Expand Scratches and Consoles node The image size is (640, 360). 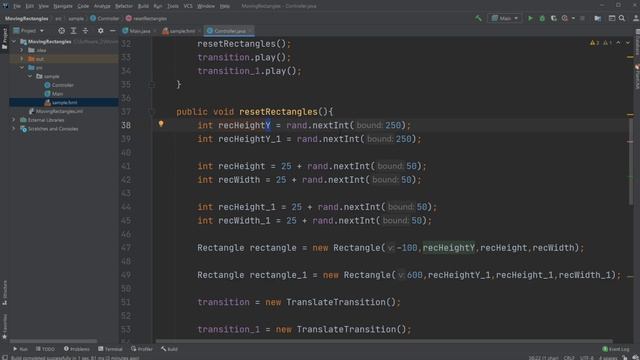click(14, 129)
